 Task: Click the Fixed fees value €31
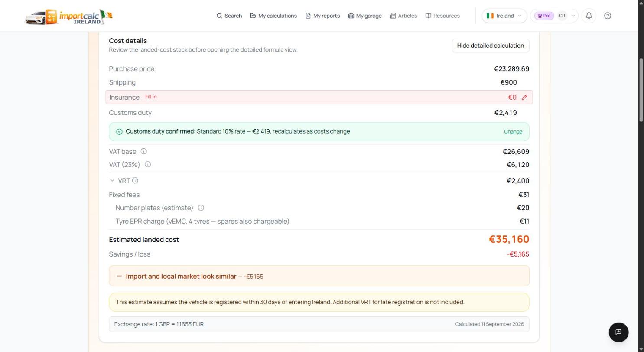click(x=524, y=195)
